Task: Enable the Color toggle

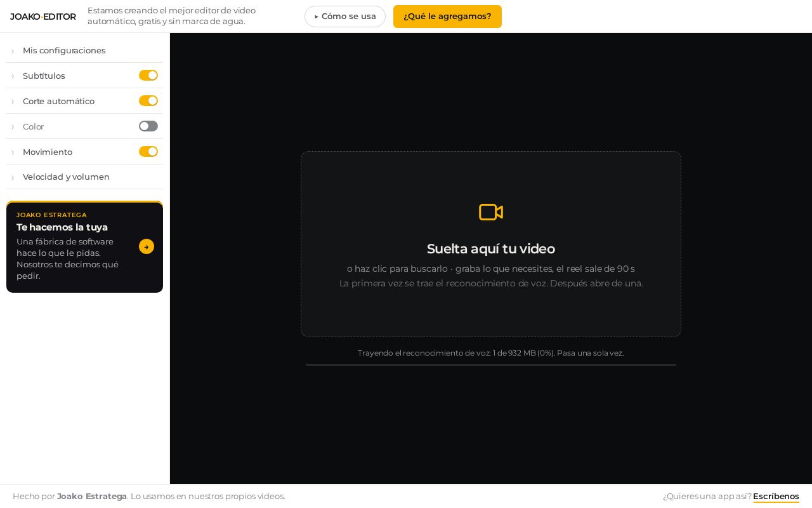Action: tap(148, 126)
